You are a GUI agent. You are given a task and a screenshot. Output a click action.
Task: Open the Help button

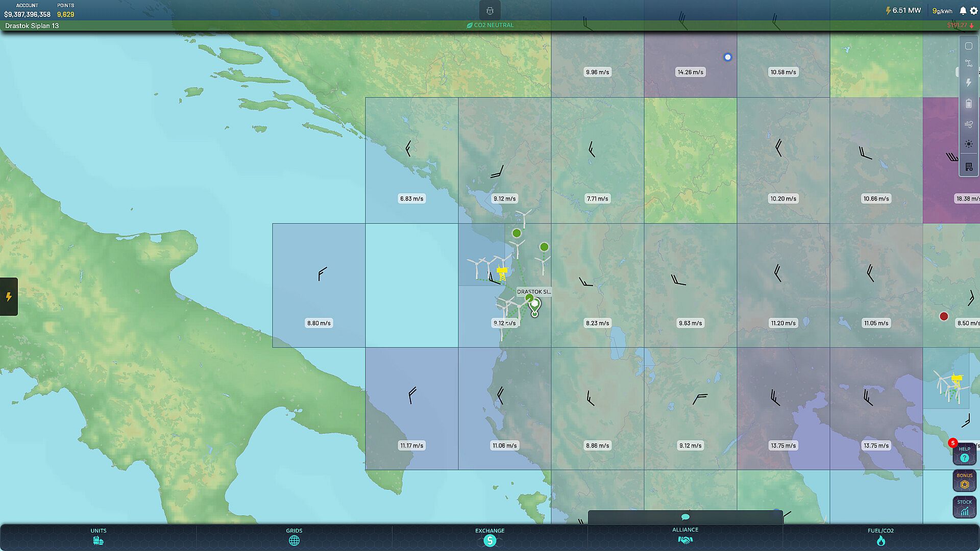(x=964, y=454)
